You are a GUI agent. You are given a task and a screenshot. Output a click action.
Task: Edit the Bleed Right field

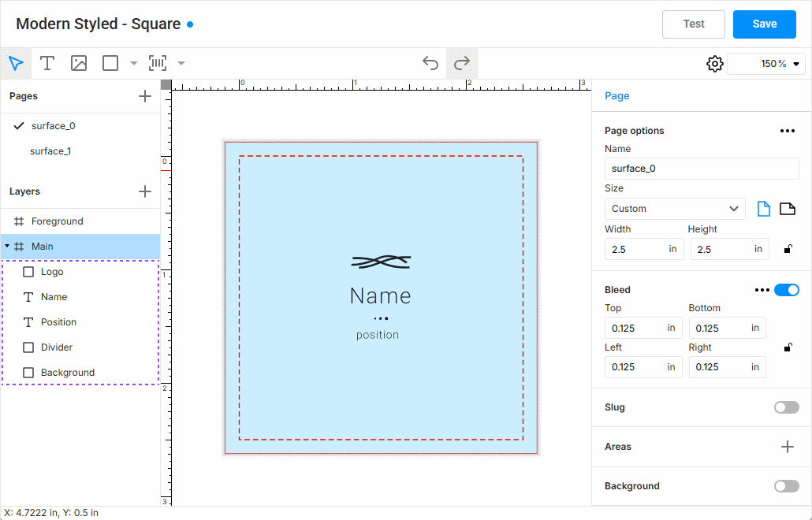point(727,367)
